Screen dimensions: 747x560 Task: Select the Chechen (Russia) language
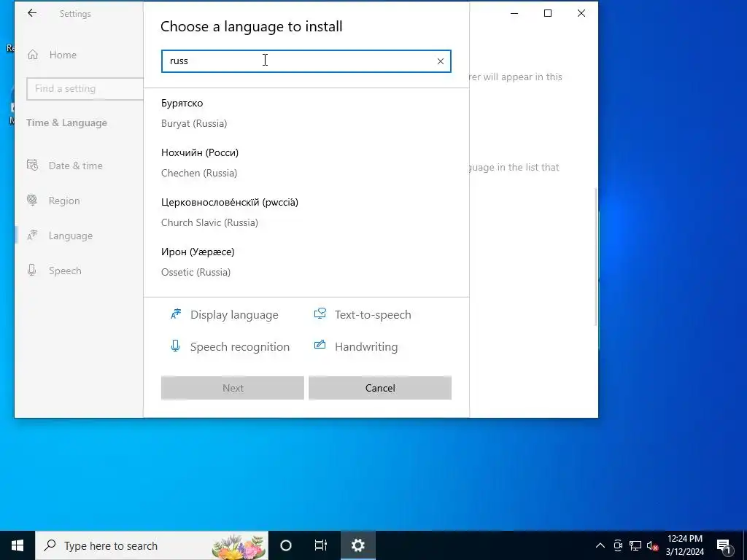point(306,163)
